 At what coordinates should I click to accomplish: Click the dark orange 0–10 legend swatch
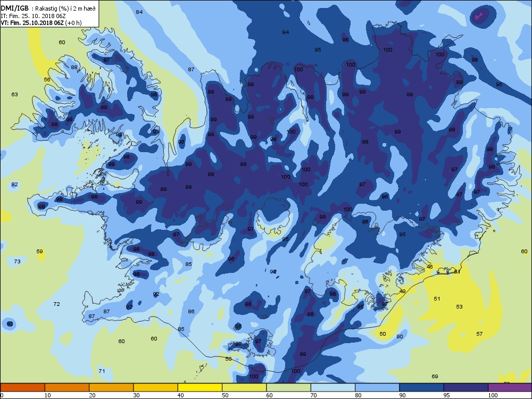pos(23,387)
